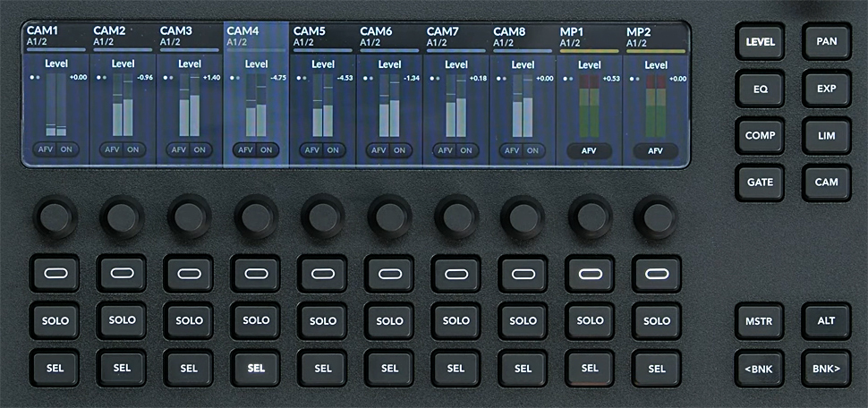The width and height of the screenshot is (868, 408).
Task: Click the rotary knob under CAM6
Action: [390, 217]
